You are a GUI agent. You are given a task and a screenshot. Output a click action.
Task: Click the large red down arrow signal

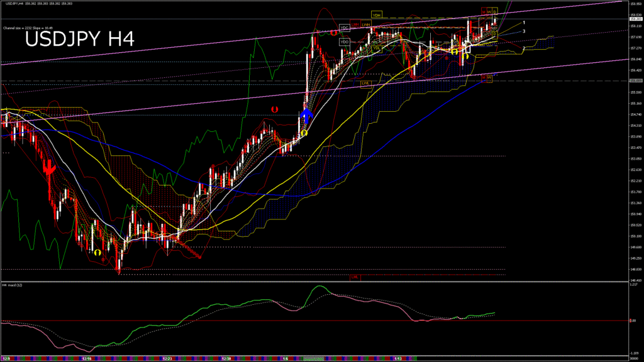click(48, 166)
